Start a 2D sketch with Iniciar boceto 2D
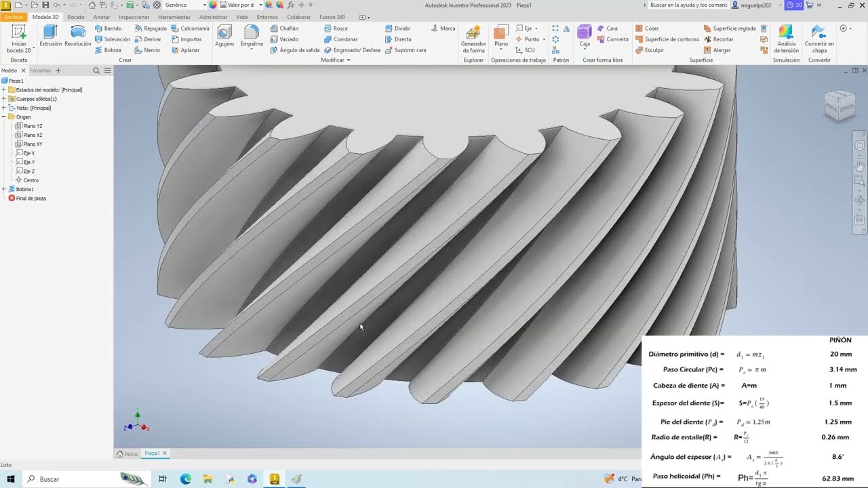 (19, 39)
